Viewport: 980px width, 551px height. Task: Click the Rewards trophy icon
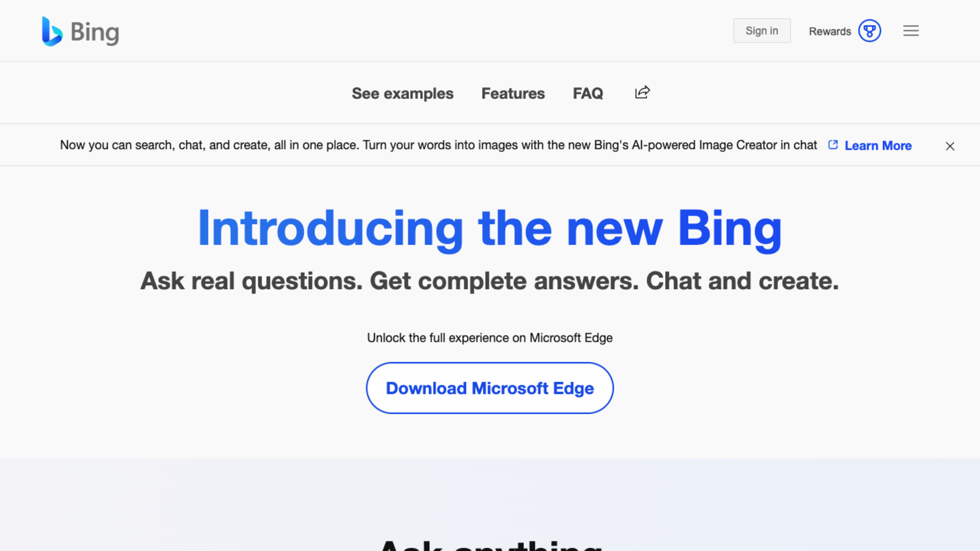[x=870, y=31]
